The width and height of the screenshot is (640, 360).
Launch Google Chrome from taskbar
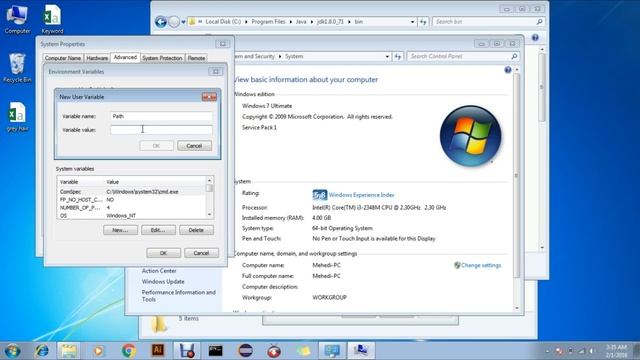(129, 351)
